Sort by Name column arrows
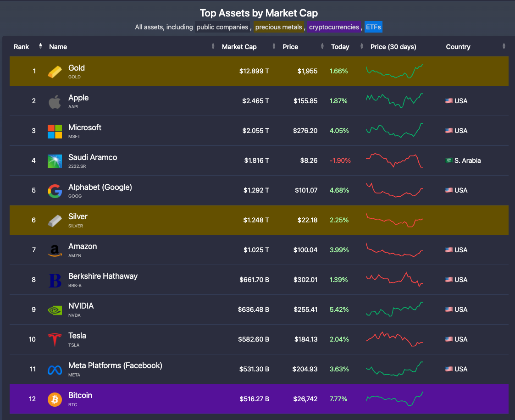Screen dimensions: 515x420 click(x=213, y=46)
